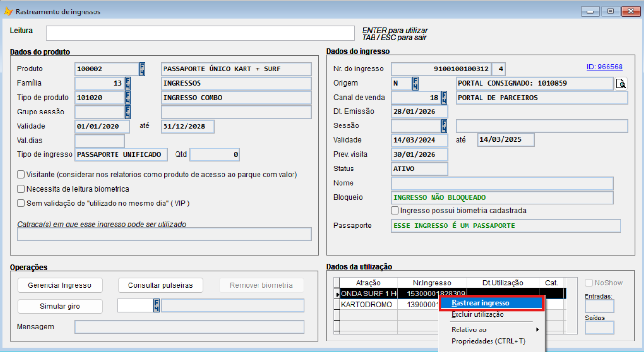The height and width of the screenshot is (352, 644).
Task: Open the ID: 966568 link
Action: coord(604,67)
